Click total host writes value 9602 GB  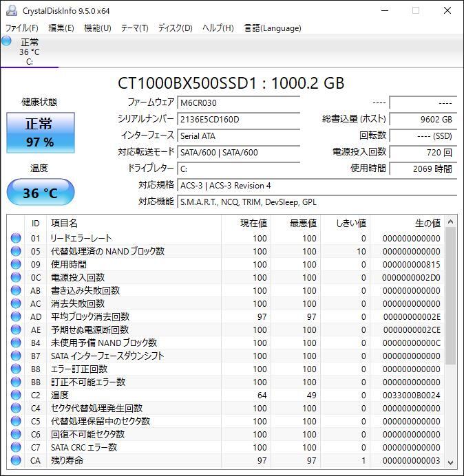click(423, 119)
